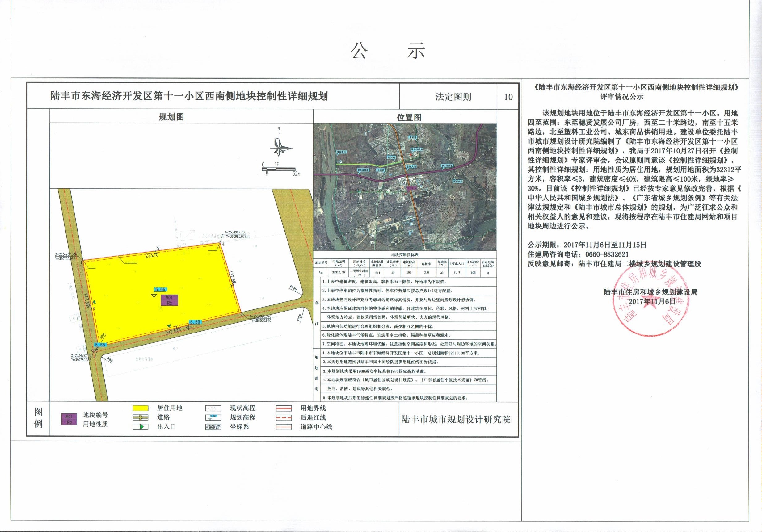Viewport: 762px width, 532px height.
Task: Click the 233.10 north boundary dimension
Action: pos(152,255)
